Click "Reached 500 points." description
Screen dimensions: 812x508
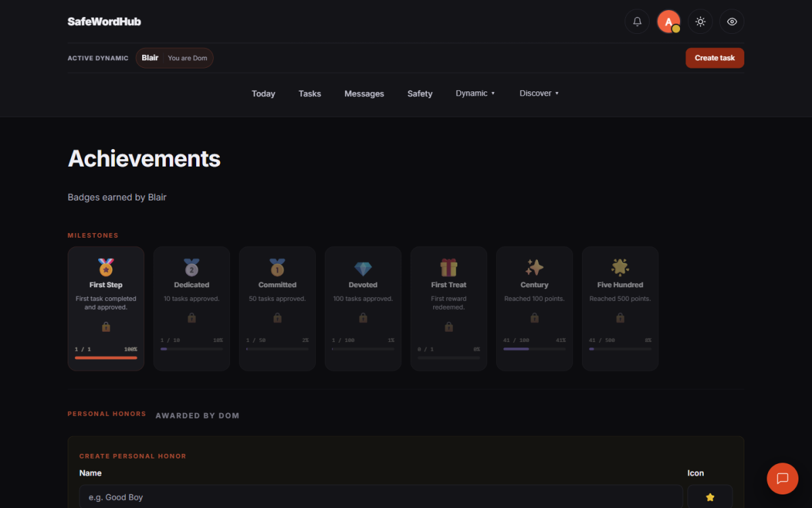620,299
